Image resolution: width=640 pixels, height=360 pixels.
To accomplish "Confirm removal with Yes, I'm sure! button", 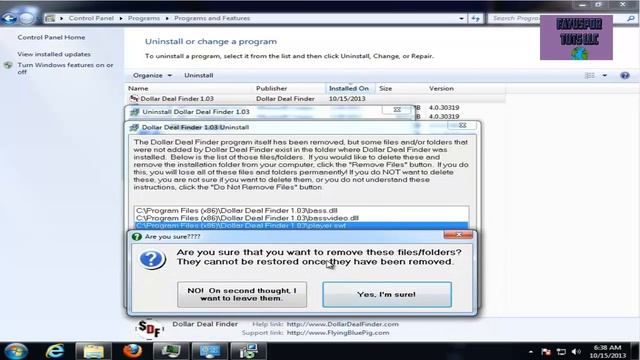I will coord(387,294).
